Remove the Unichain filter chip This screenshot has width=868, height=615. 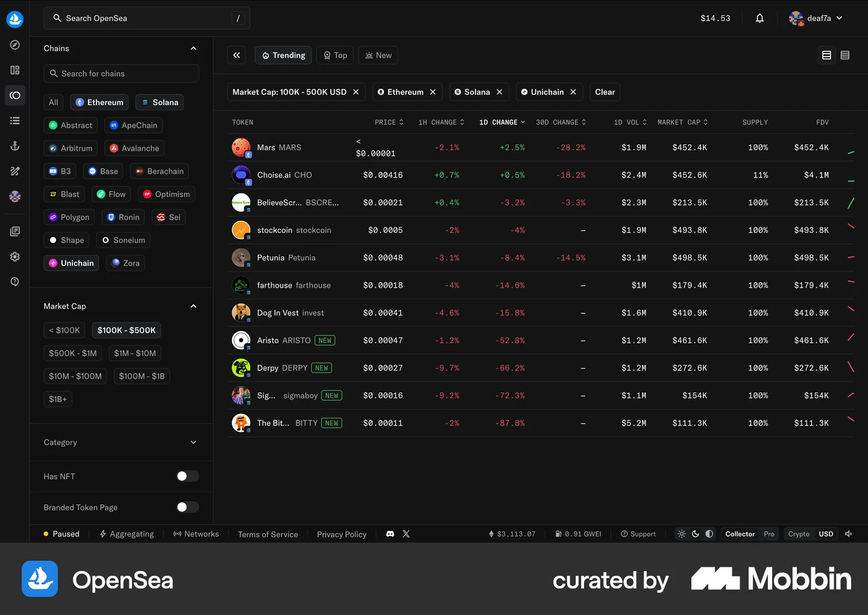[573, 92]
